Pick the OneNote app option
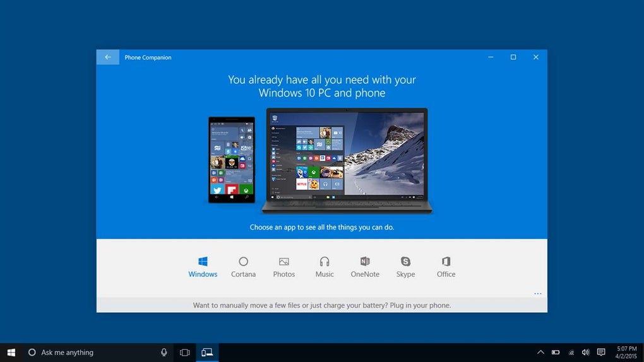This screenshot has width=644, height=362. tap(365, 267)
